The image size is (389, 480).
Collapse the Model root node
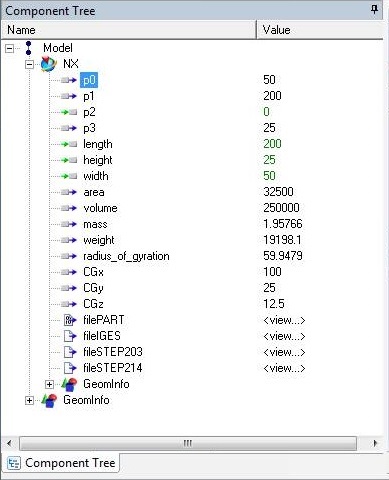pos(10,49)
